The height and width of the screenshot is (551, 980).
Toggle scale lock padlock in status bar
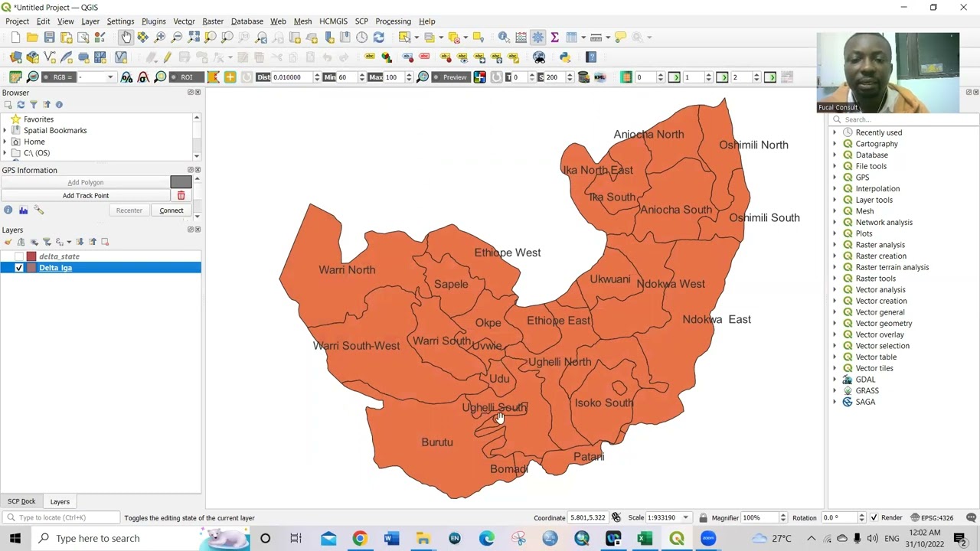(703, 517)
